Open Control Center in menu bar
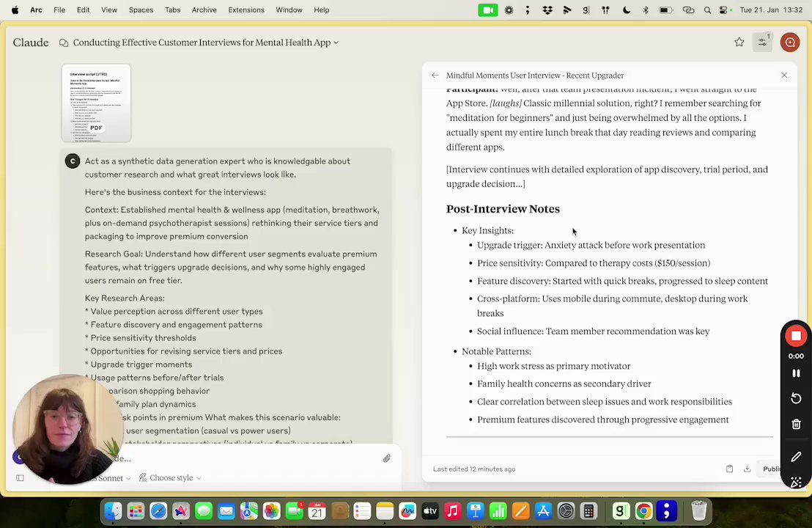The image size is (812, 528). [x=723, y=10]
